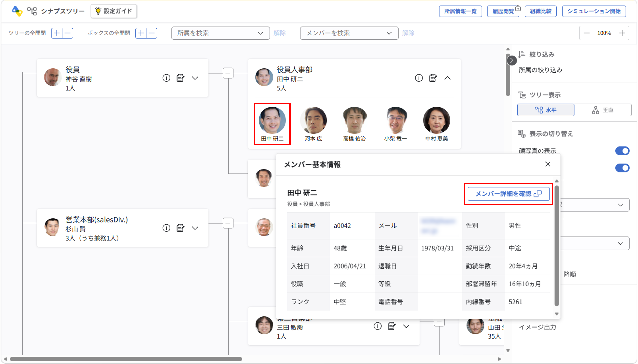Collapse tree branch next to 役員 box
The width and height of the screenshot is (638, 364).
click(228, 73)
